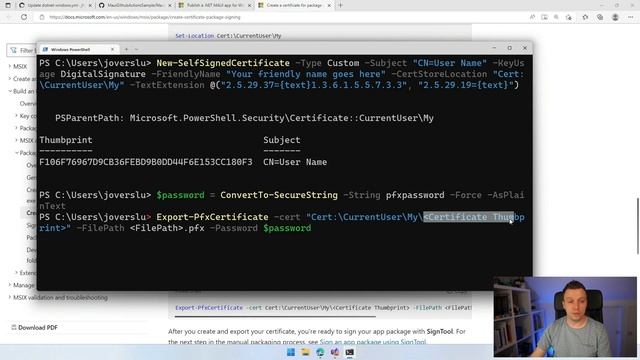Open the 'Sign an app package using SignTool' link

click(x=373, y=342)
